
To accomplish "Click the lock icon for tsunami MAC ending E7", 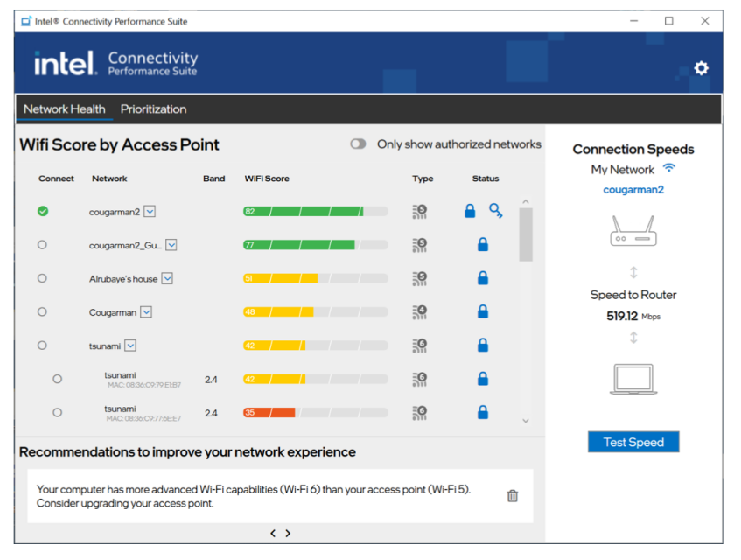I will [x=483, y=412].
